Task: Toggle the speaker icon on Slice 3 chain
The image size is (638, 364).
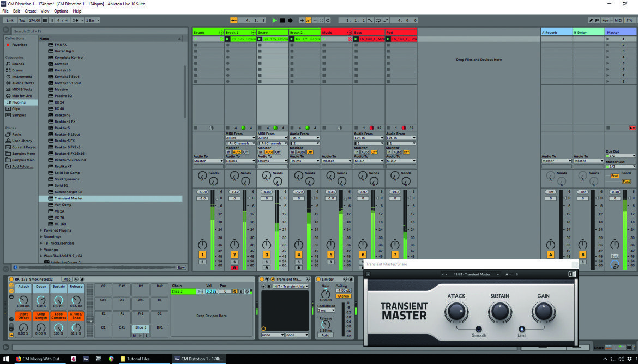Action: [235, 291]
